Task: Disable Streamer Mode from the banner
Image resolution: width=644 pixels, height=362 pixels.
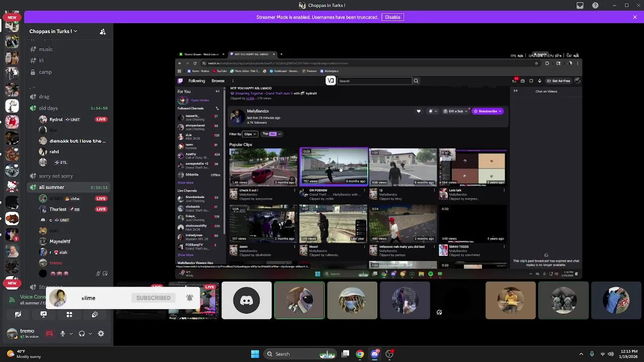Action: (392, 17)
